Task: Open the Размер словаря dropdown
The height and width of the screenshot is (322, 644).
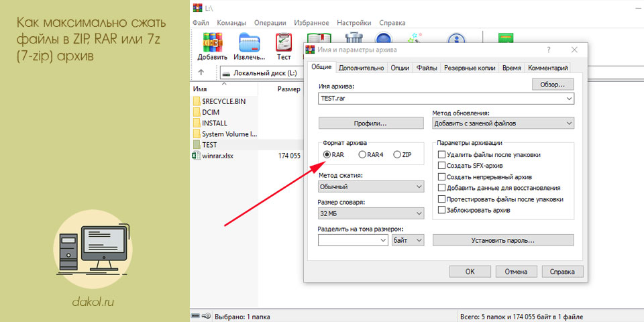Action: tap(371, 213)
